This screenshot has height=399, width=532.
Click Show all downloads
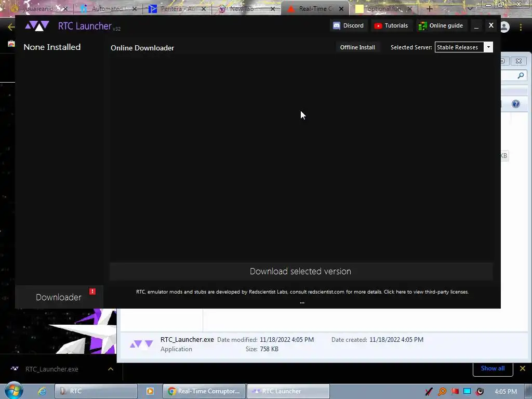(x=493, y=368)
